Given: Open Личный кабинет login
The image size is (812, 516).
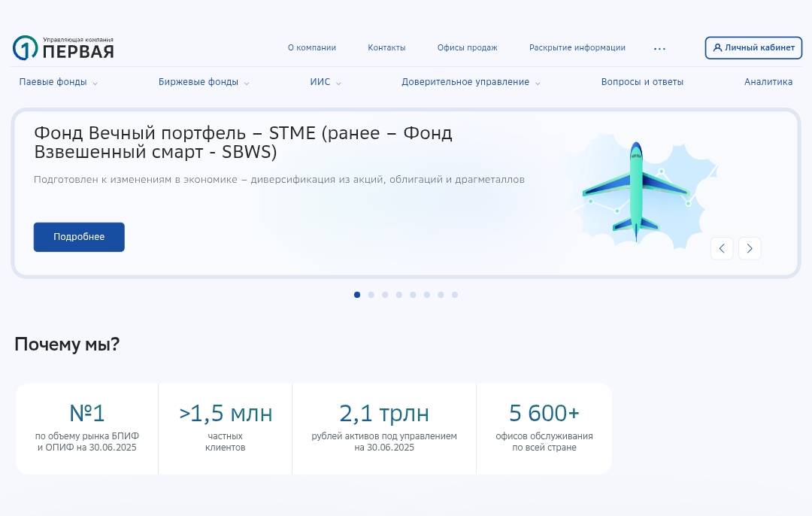Looking at the screenshot, I should pyautogui.click(x=753, y=48).
